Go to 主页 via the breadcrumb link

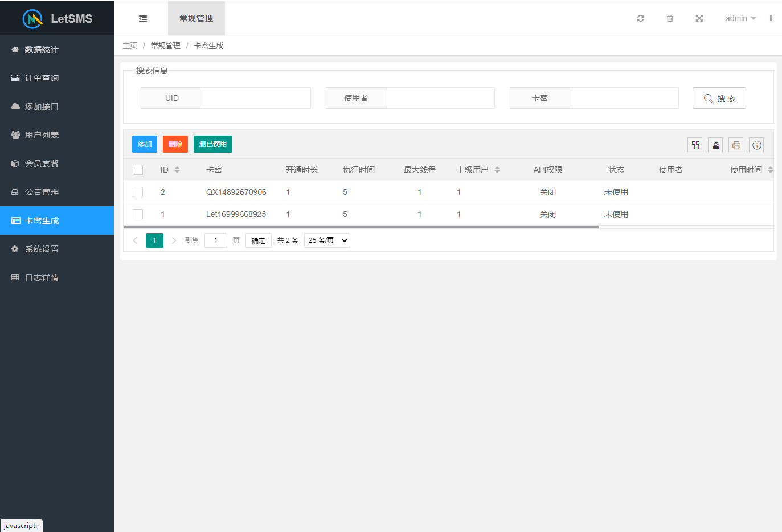coord(130,45)
